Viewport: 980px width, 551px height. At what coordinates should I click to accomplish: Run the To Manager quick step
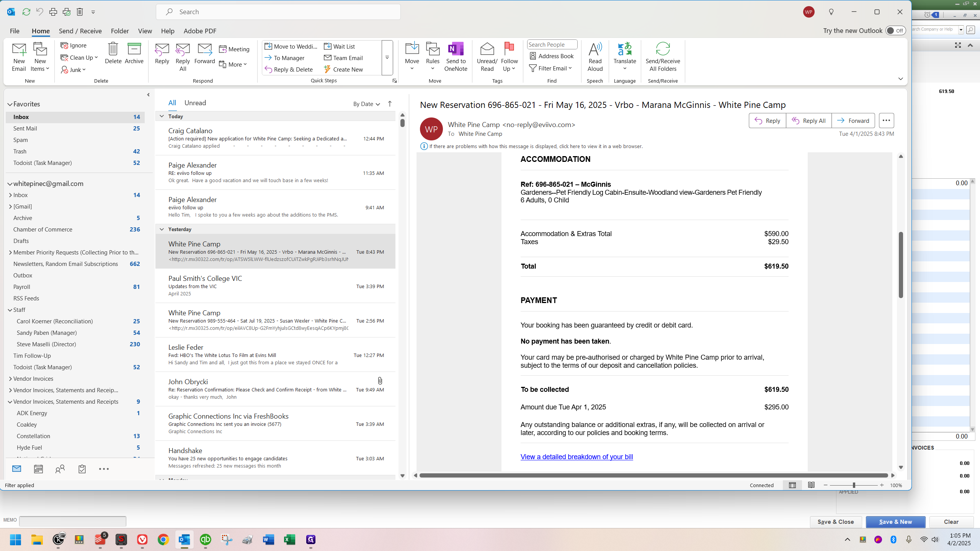(x=284, y=58)
